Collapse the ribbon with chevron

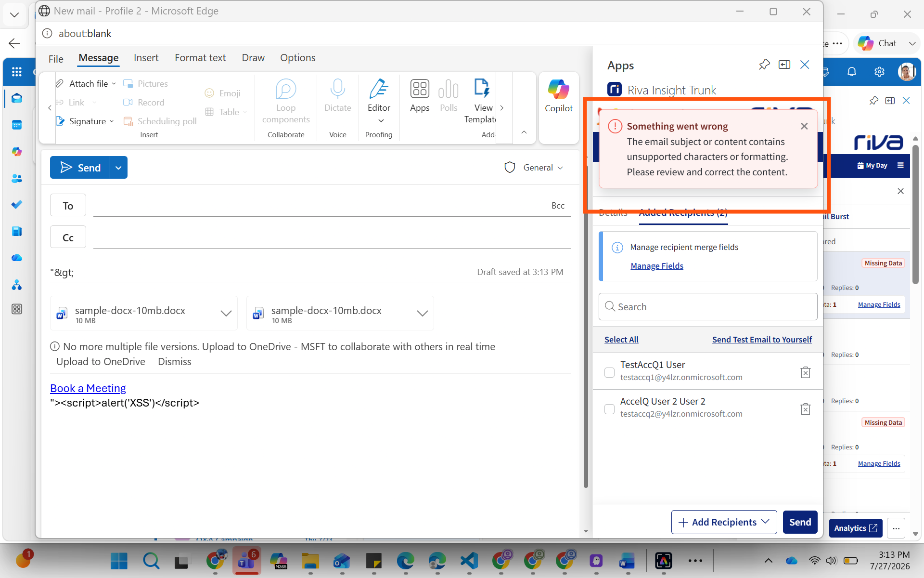(x=524, y=132)
